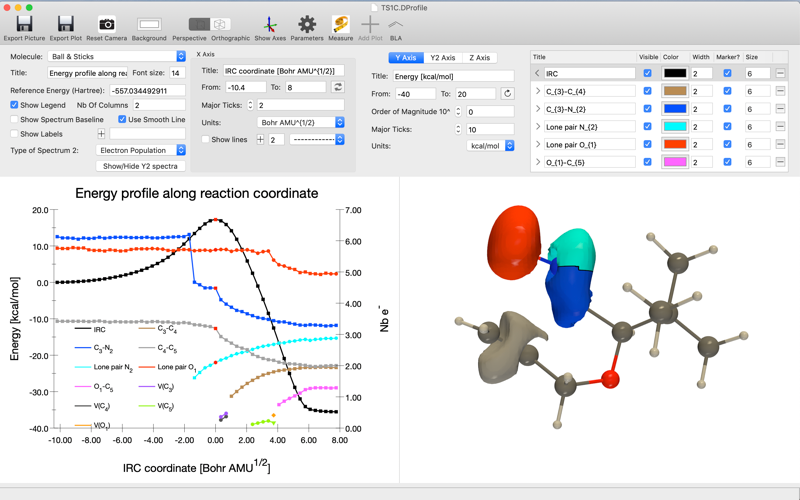The width and height of the screenshot is (800, 500).
Task: Switch to Orthographic view mode
Action: coord(220,24)
